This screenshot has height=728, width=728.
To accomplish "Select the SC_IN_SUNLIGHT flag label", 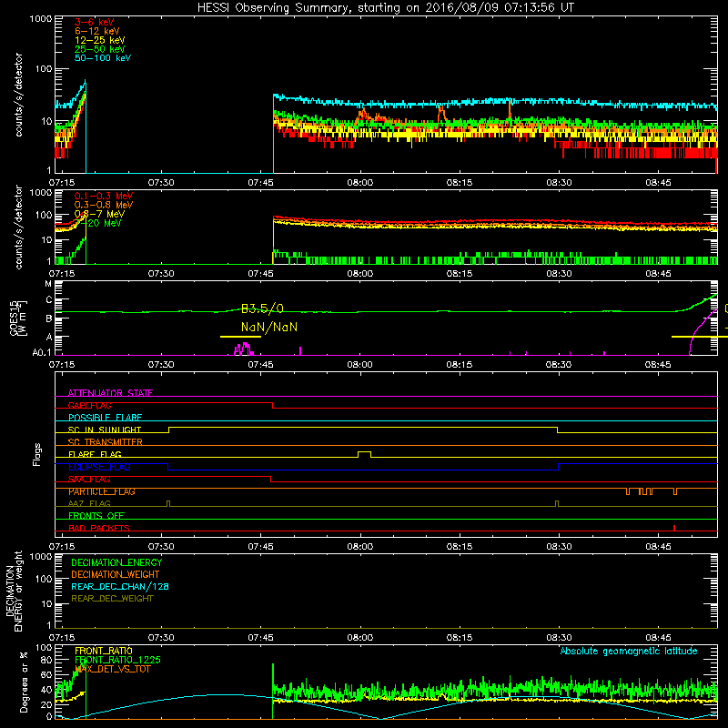I will coord(105,430).
